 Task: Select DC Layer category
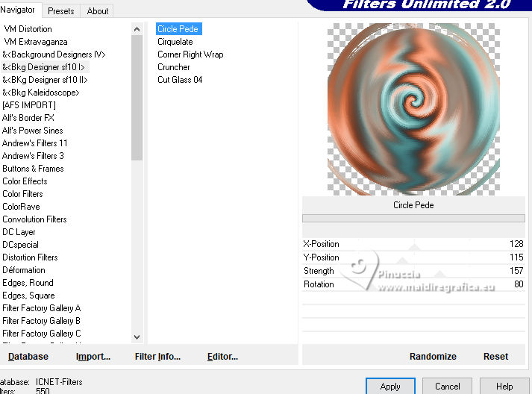19,232
